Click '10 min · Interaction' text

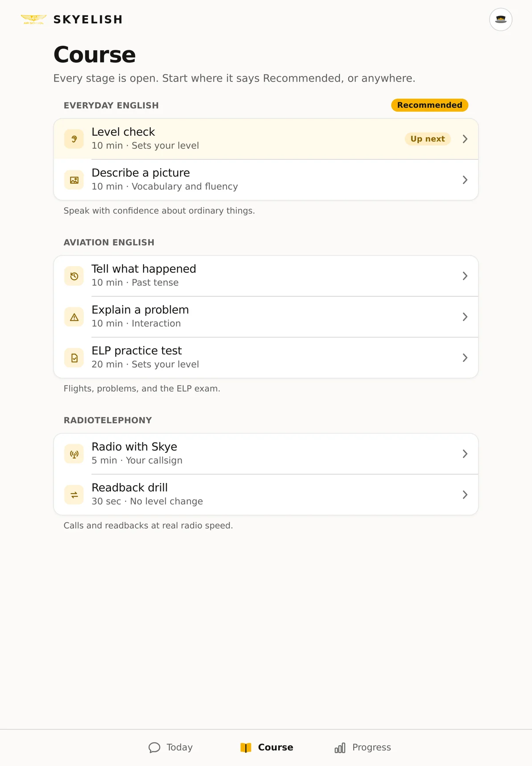[136, 323]
